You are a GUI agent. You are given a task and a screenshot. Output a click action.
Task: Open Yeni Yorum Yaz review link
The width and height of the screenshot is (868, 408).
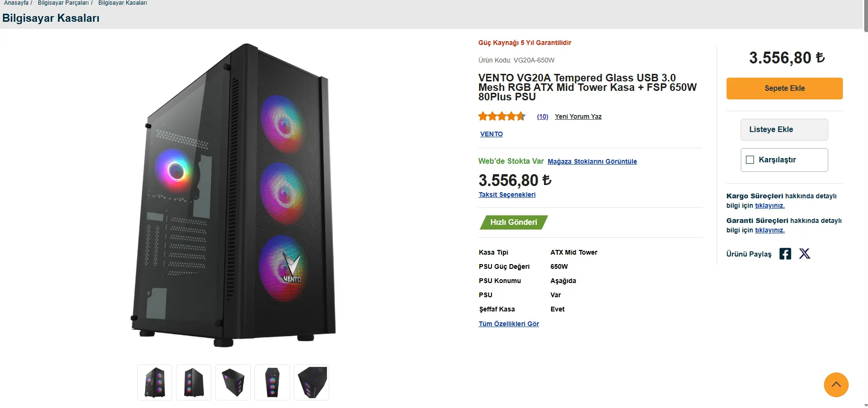pos(578,116)
